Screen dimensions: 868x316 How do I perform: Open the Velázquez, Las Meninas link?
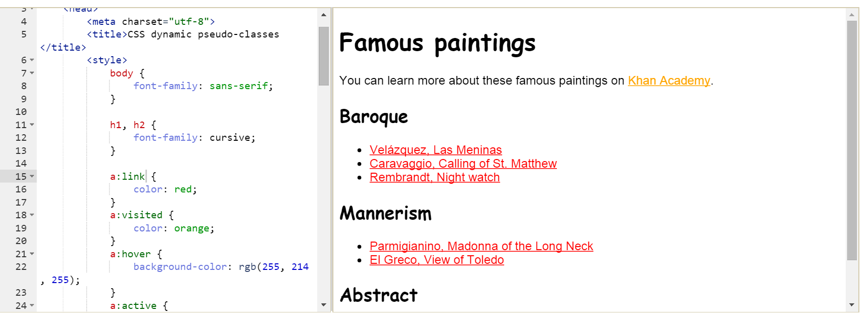pyautogui.click(x=436, y=150)
